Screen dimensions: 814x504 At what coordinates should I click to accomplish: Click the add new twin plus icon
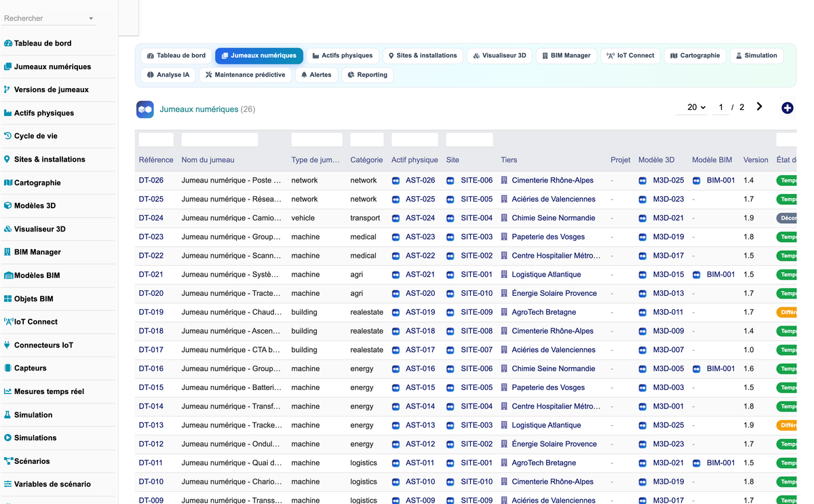pyautogui.click(x=787, y=108)
